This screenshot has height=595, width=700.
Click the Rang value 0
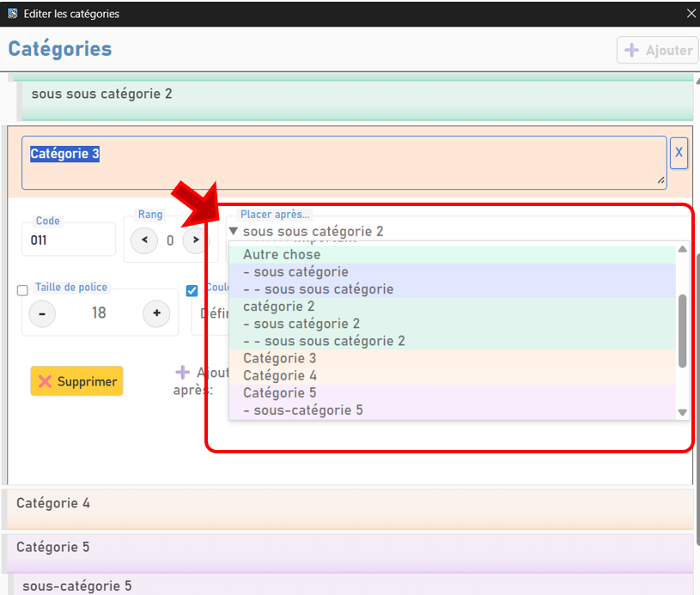point(170,240)
